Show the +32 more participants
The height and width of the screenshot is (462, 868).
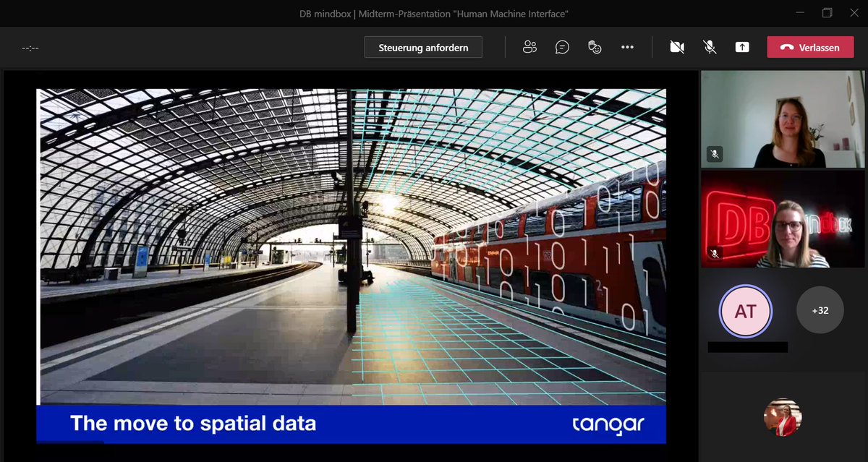tap(820, 310)
